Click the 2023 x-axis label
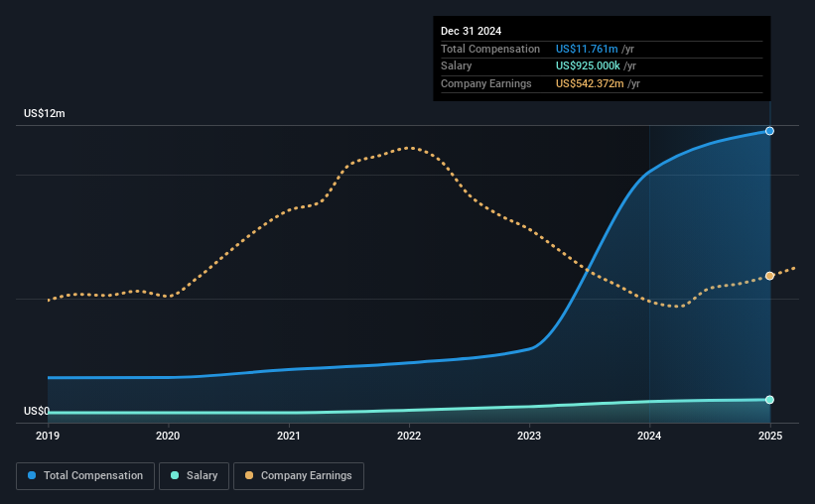Viewport: 815px width, 504px height. [x=529, y=436]
